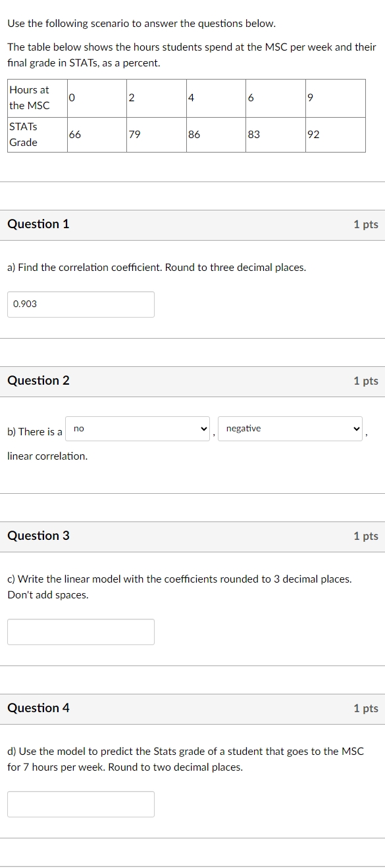The width and height of the screenshot is (385, 868).
Task: Click the Question 2 header bar
Action: (192, 381)
